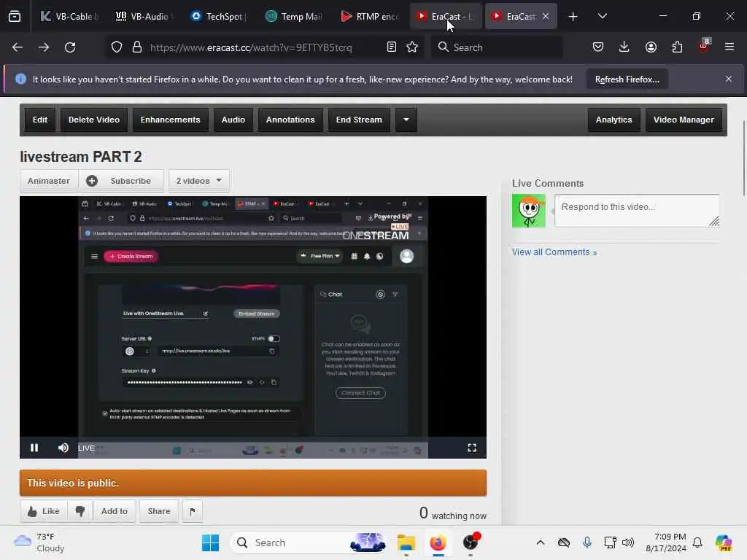This screenshot has width=747, height=560.
Task: Click the Add to button
Action: click(115, 511)
